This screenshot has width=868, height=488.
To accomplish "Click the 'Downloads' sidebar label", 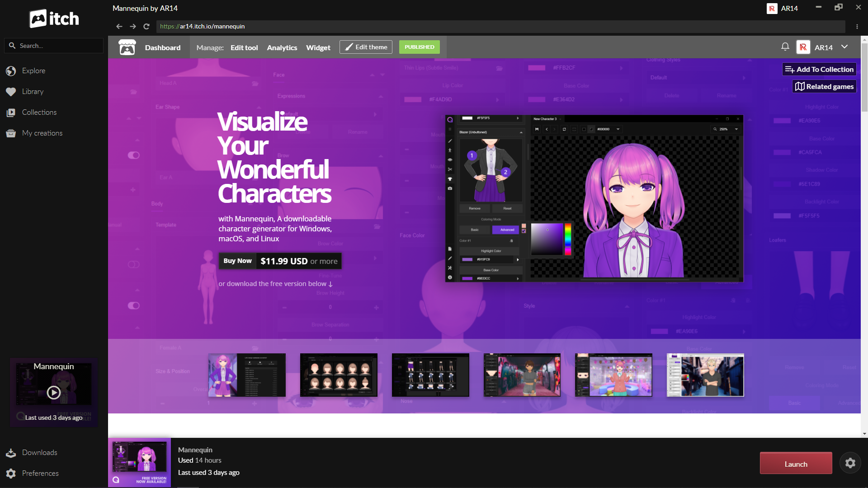I will point(40,453).
